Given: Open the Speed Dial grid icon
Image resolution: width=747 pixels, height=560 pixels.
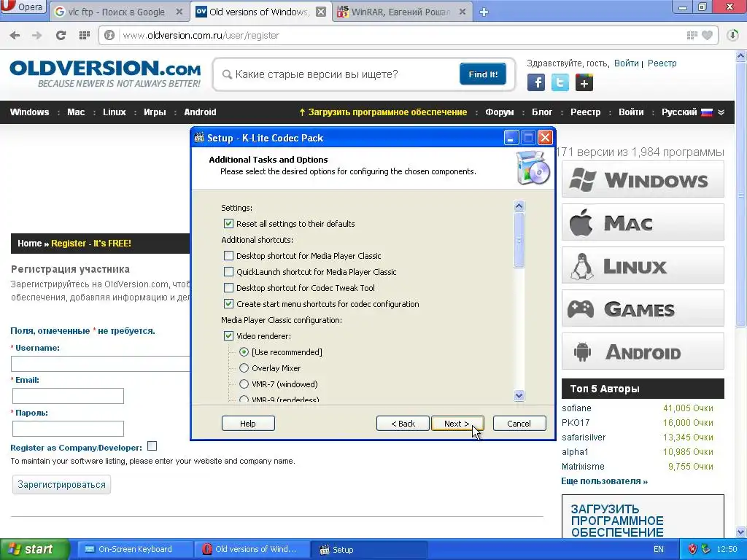Looking at the screenshot, I should pos(85,35).
